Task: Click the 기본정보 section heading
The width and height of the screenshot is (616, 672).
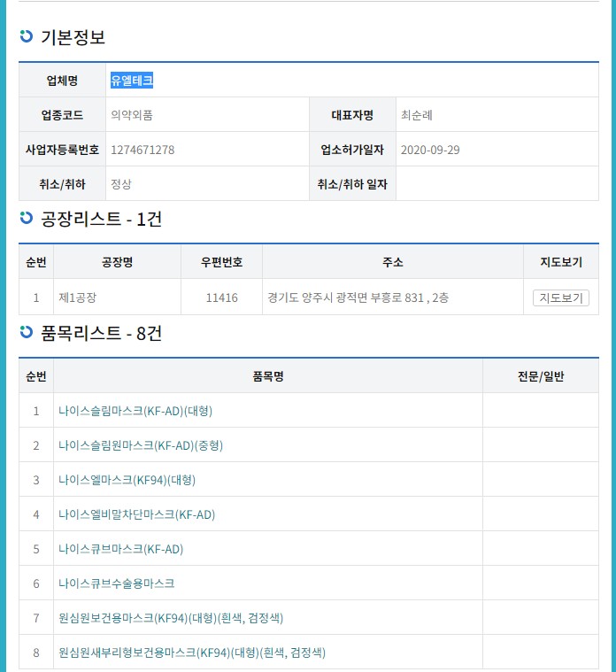Action: (73, 37)
